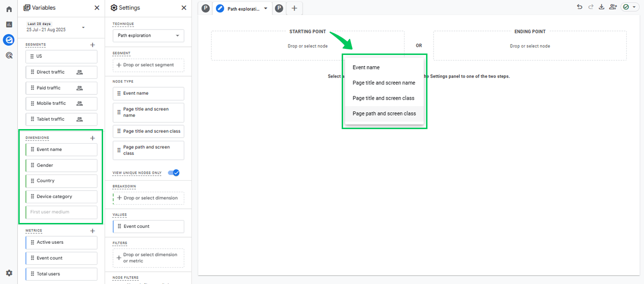Open the Admin gear icon
The height and width of the screenshot is (284, 644).
[x=9, y=273]
